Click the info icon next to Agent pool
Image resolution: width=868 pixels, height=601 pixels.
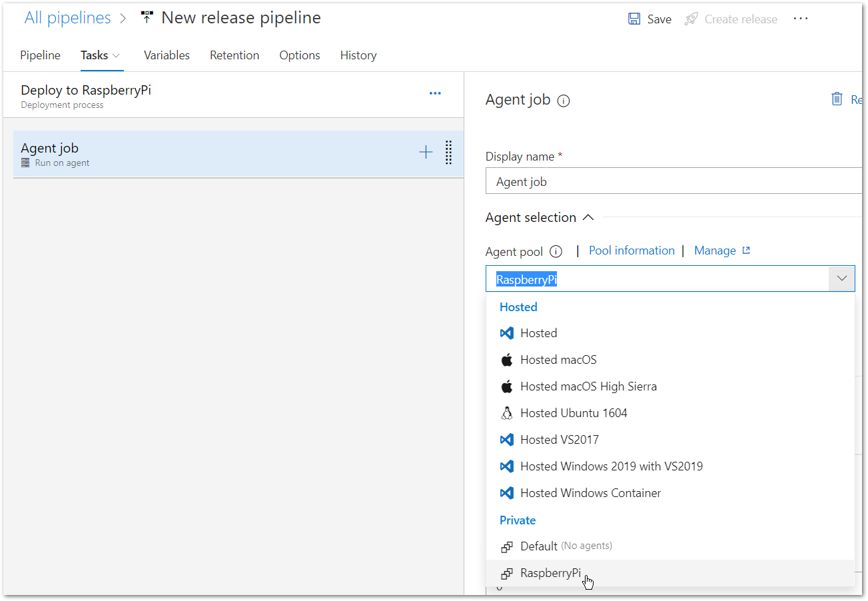[556, 251]
